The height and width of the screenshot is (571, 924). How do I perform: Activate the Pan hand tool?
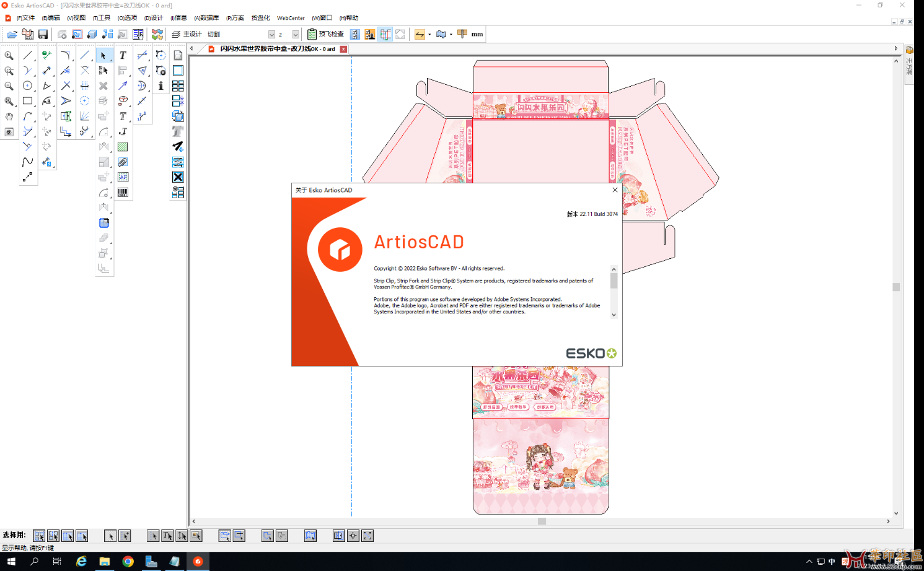pos(9,116)
